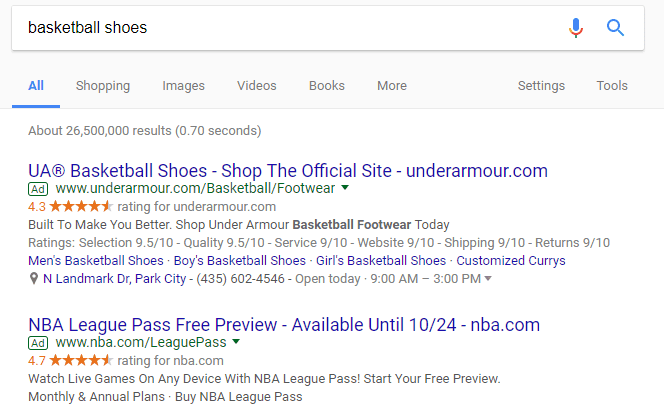Open search Settings
The width and height of the screenshot is (664, 409).
[541, 86]
